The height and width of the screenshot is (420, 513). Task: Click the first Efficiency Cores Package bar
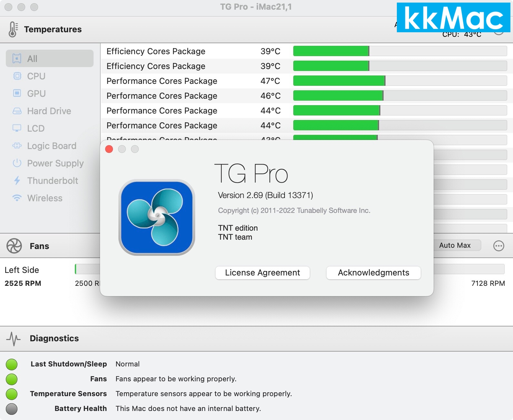pyautogui.click(x=400, y=51)
